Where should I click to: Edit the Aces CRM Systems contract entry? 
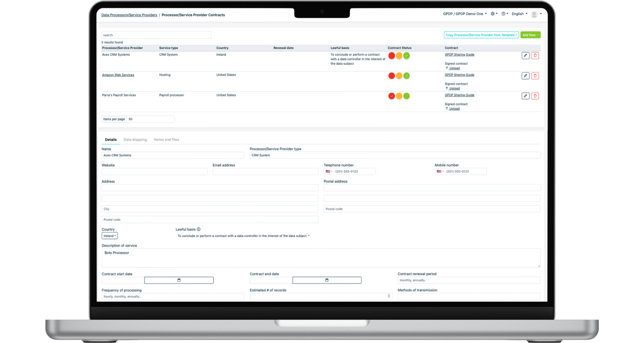click(x=525, y=56)
